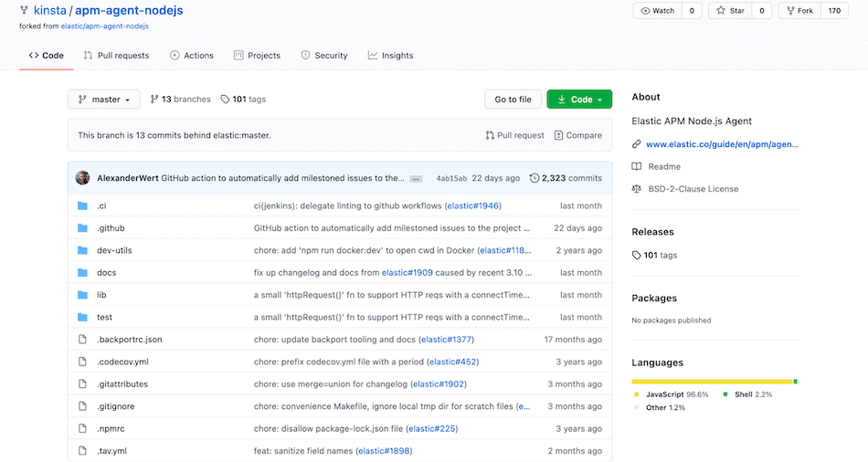Click the yellow JavaScript language bar

pyautogui.click(x=712, y=381)
